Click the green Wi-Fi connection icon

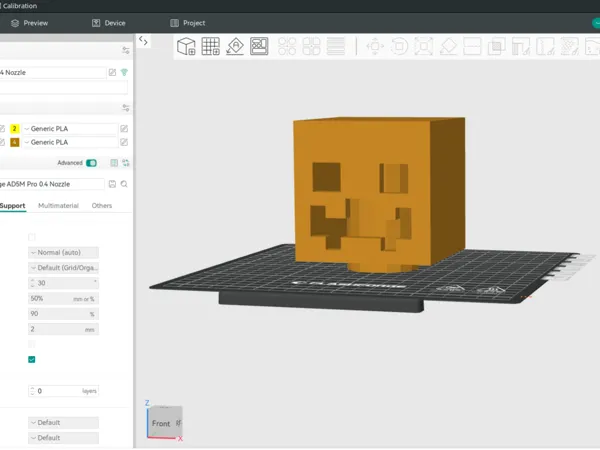124,72
